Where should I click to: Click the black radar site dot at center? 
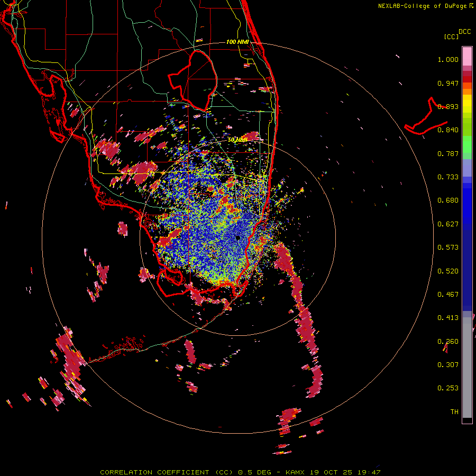[237, 237]
